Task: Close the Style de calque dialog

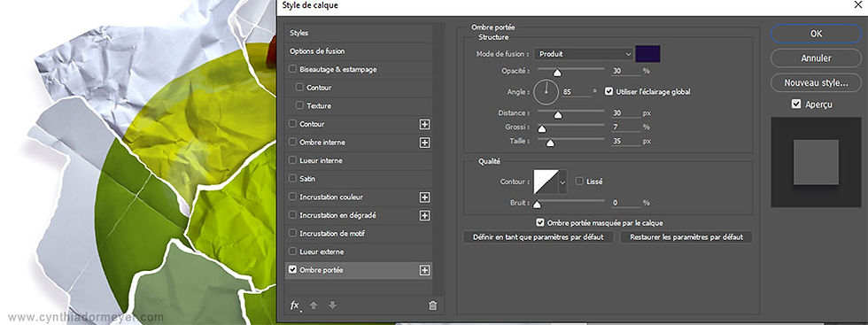Action: [857, 4]
